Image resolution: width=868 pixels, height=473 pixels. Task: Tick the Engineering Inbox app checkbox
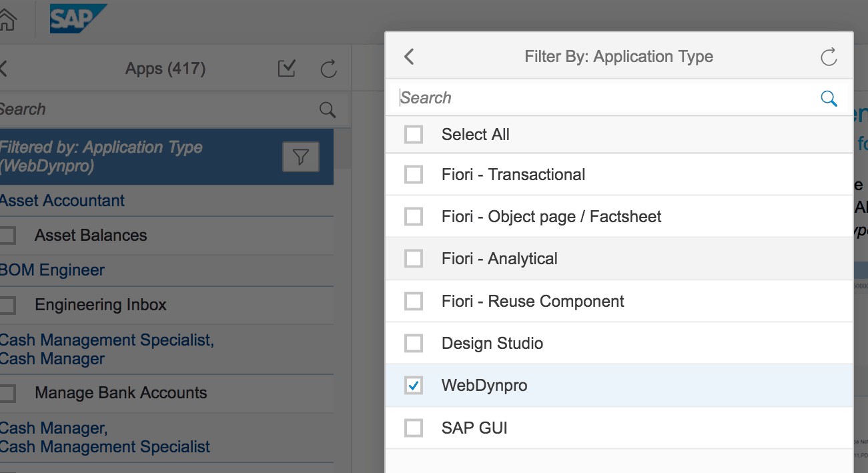[7, 306]
